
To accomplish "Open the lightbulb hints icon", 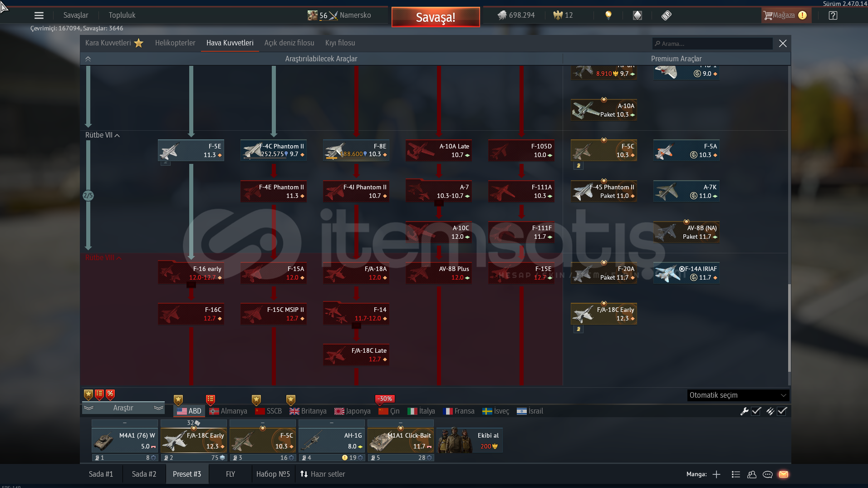I will [608, 15].
